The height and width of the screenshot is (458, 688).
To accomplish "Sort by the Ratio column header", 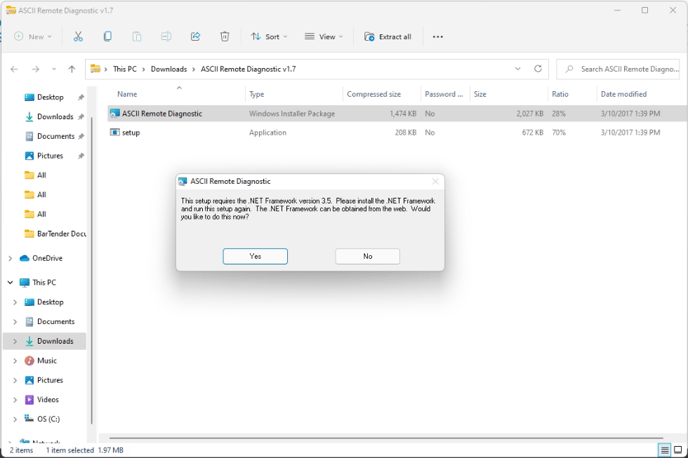I will [560, 94].
